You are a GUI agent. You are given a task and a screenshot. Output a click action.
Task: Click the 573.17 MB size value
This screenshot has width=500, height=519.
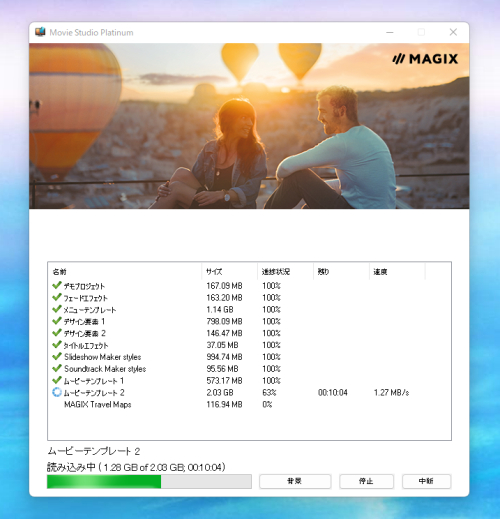(x=224, y=381)
